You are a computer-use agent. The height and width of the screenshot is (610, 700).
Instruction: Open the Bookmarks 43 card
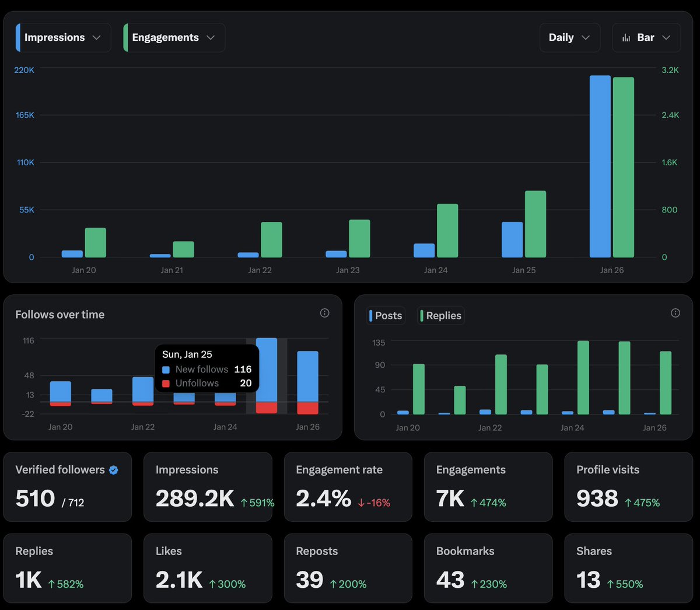(x=488, y=568)
